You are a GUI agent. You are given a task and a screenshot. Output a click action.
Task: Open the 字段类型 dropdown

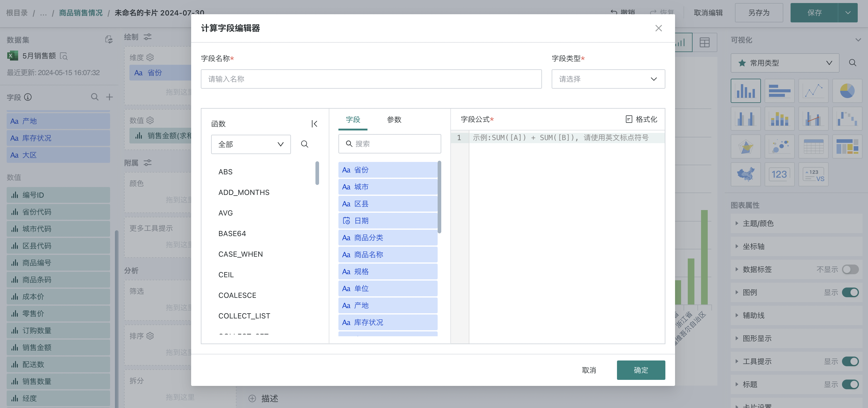[x=608, y=79]
